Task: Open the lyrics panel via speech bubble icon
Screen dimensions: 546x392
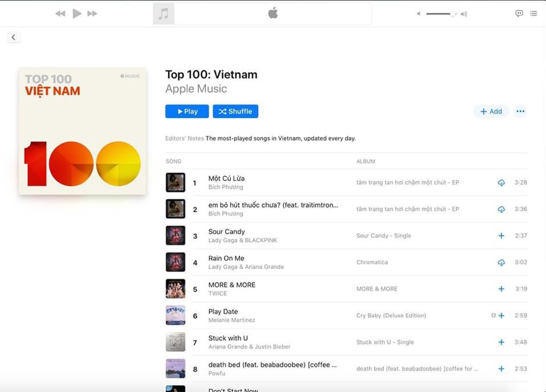Action: (519, 13)
